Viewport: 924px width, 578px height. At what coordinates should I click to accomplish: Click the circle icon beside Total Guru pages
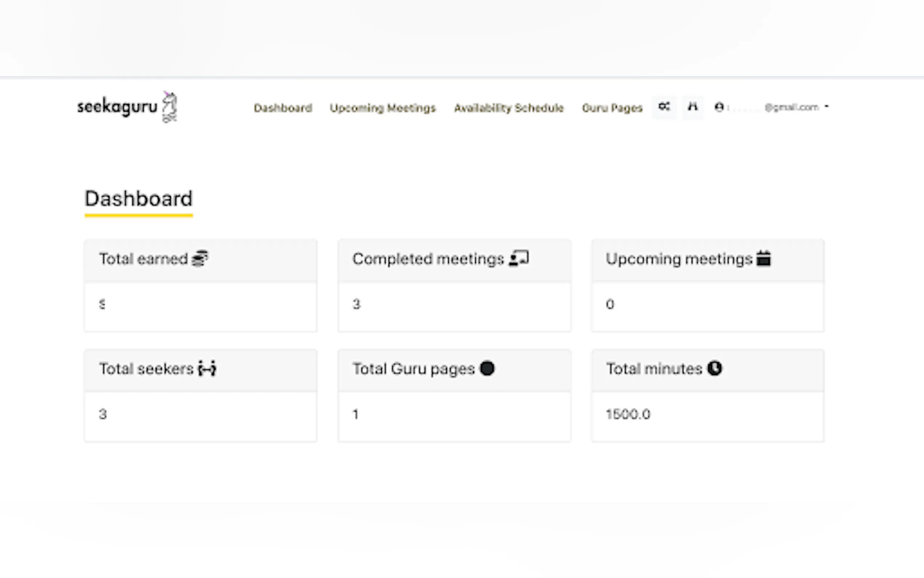[x=487, y=368]
